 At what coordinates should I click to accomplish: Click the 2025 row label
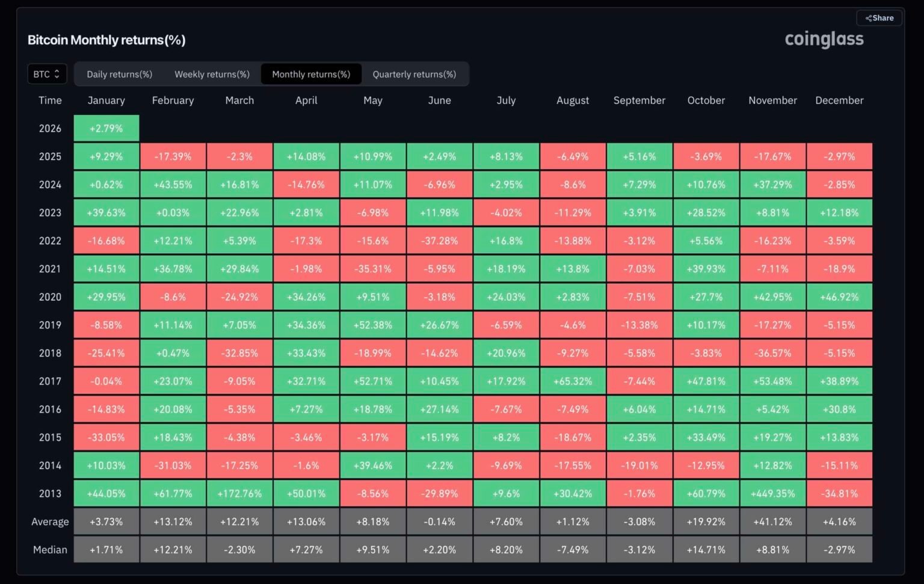click(50, 156)
